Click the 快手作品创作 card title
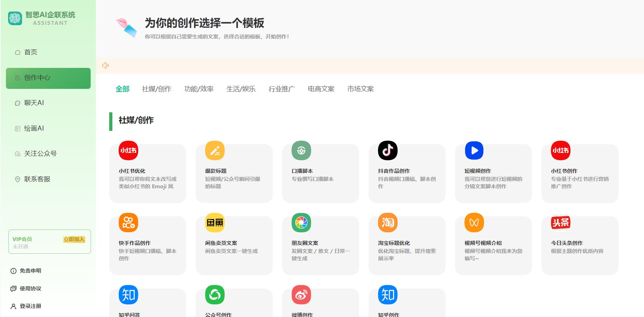This screenshot has width=644, height=317. click(x=135, y=243)
